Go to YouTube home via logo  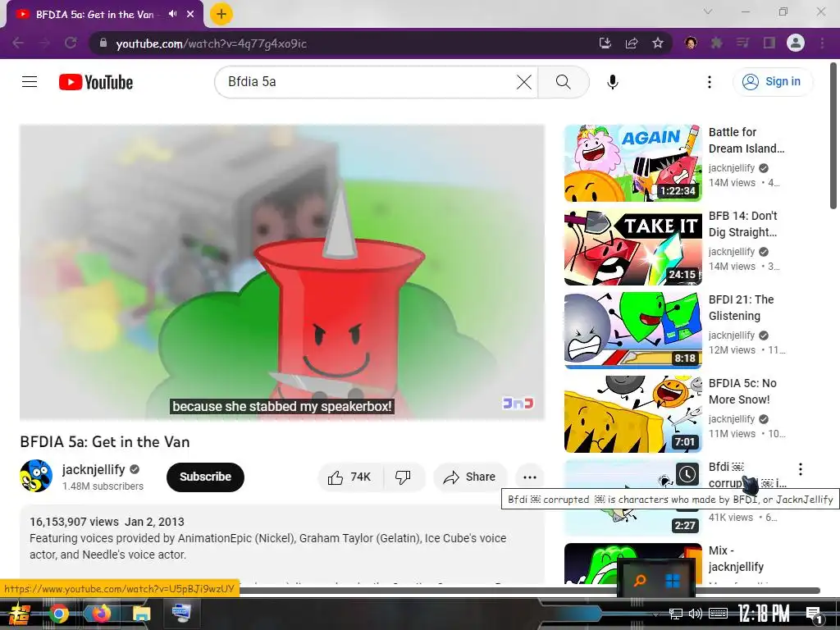coord(96,82)
